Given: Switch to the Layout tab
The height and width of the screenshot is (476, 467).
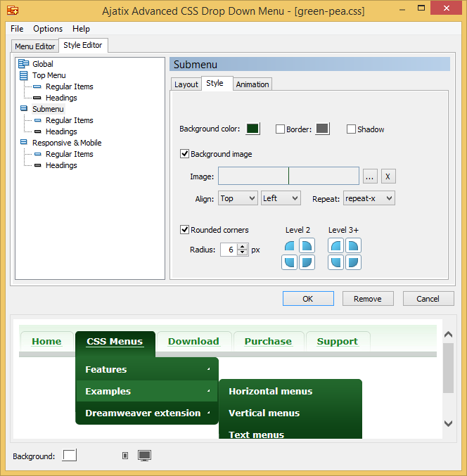Looking at the screenshot, I should tap(186, 84).
